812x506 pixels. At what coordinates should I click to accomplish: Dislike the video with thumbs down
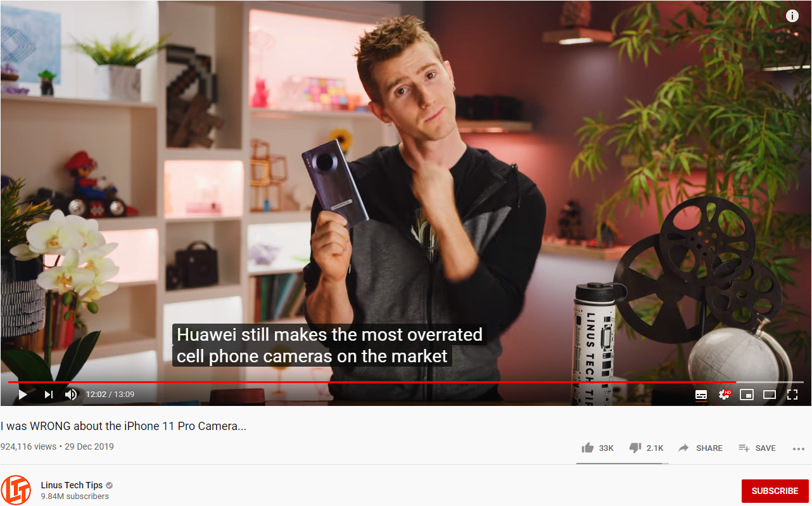point(646,448)
